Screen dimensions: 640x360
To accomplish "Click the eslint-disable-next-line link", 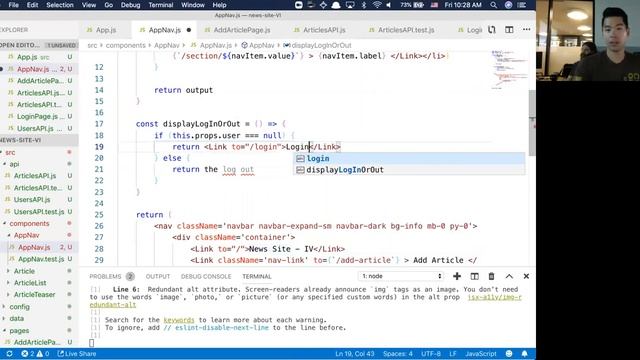I will (216, 328).
